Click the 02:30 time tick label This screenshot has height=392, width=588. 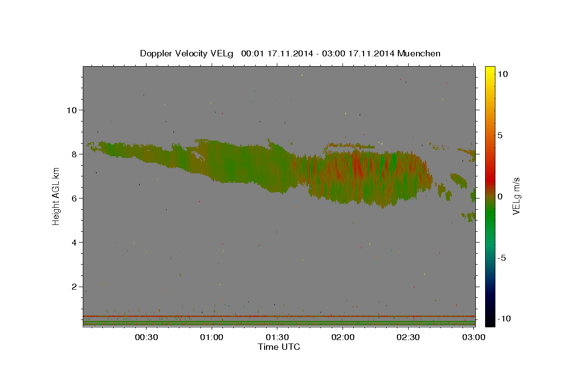[408, 337]
